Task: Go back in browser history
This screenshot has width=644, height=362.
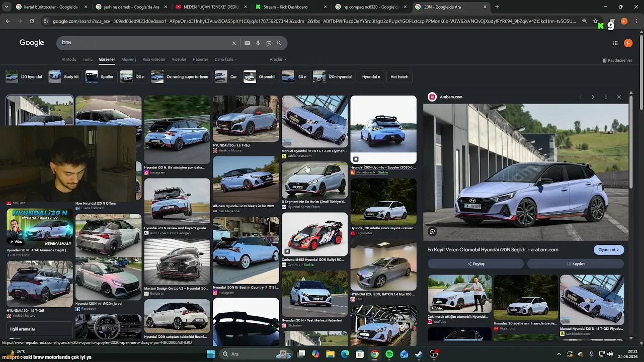Action: (x=8, y=21)
